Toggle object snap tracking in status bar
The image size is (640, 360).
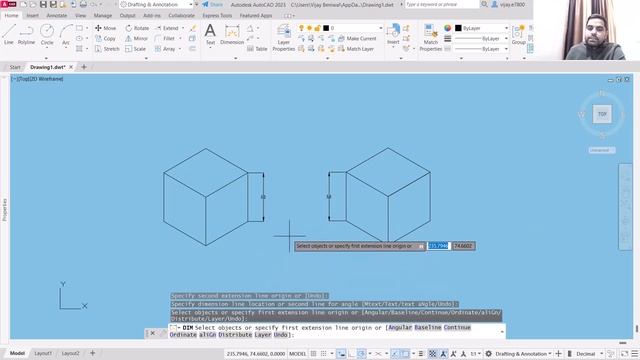pyautogui.click(x=395, y=353)
